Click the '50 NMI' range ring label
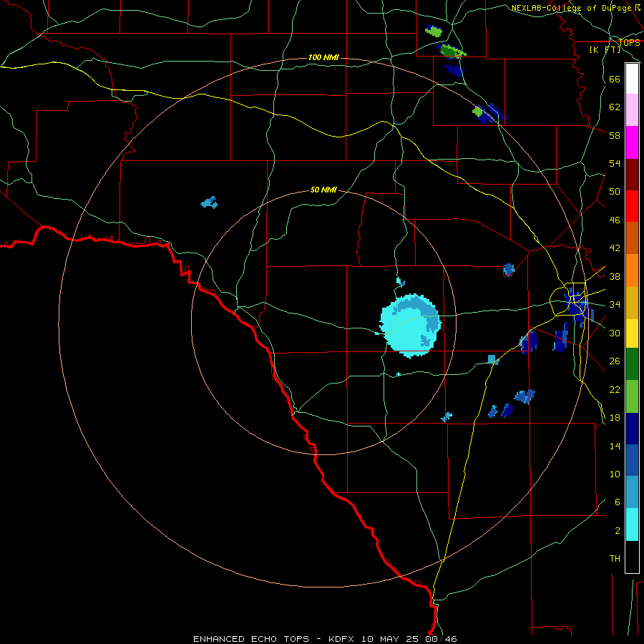 (323, 190)
